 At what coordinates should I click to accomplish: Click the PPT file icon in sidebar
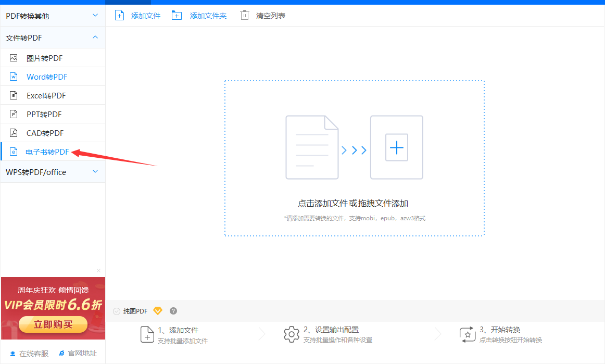tap(14, 114)
